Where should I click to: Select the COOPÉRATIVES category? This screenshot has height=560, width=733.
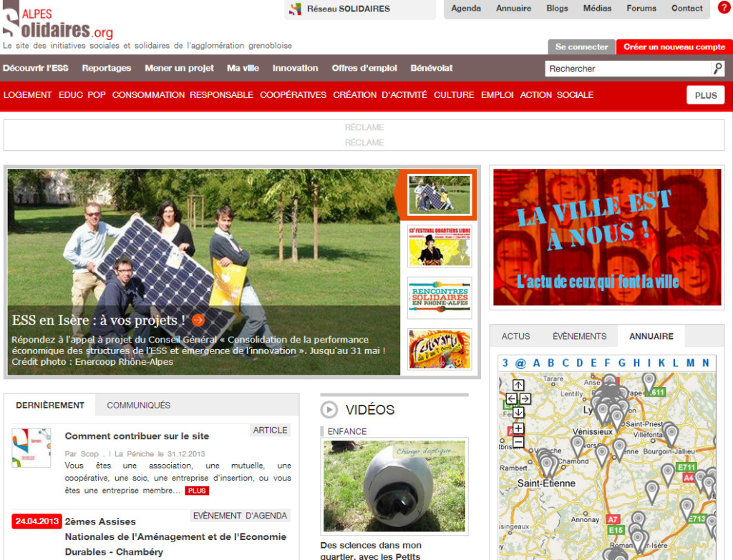pos(293,95)
